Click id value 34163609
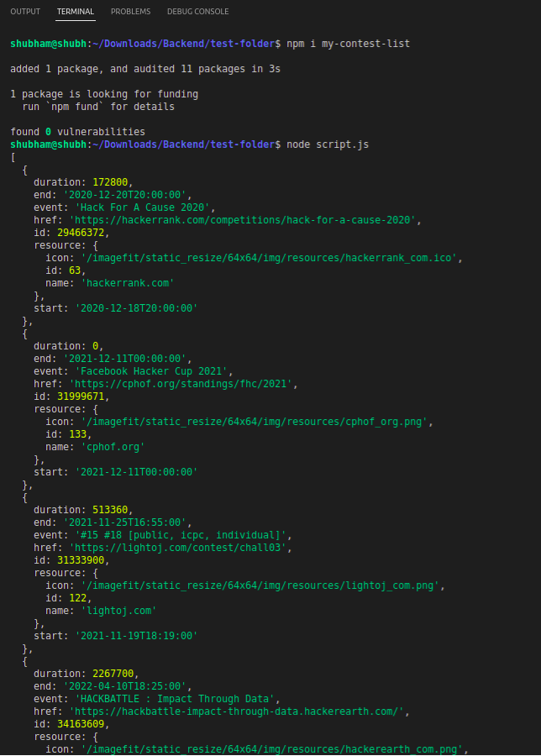 [x=81, y=724]
